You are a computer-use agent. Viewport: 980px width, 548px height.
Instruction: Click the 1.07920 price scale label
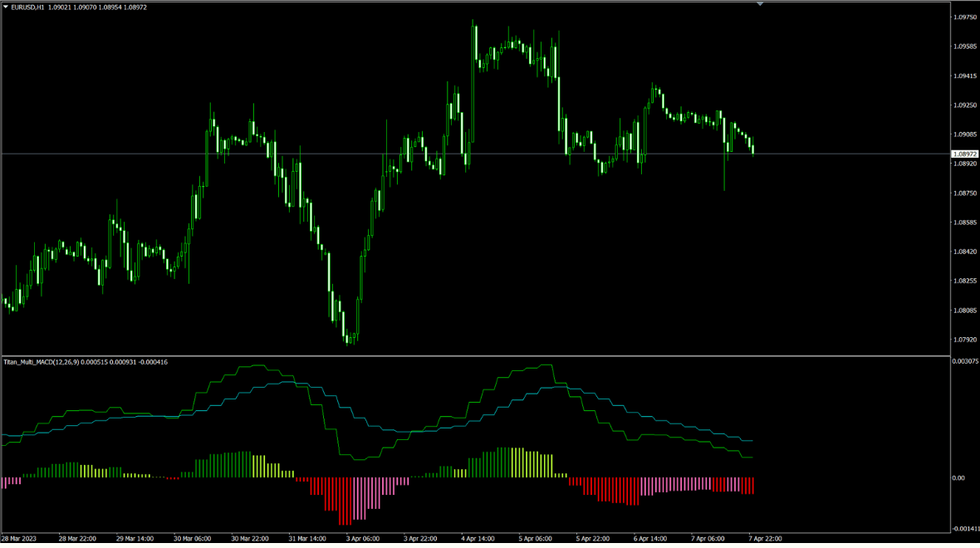964,340
